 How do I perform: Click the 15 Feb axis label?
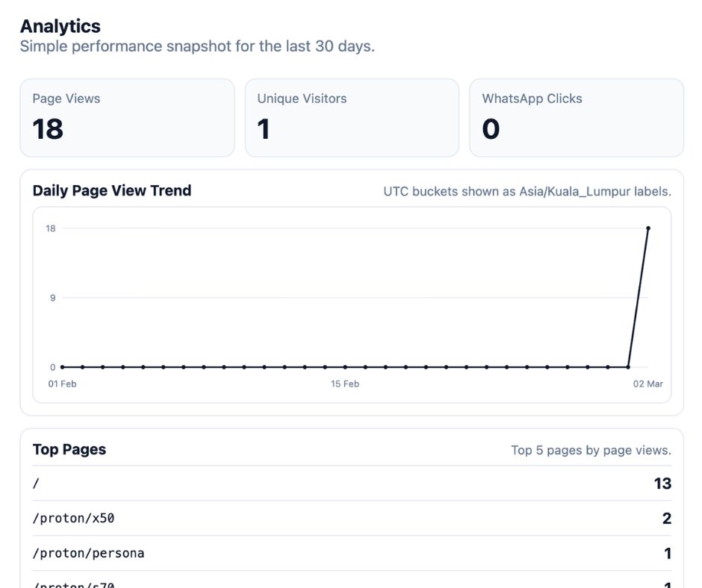[346, 384]
